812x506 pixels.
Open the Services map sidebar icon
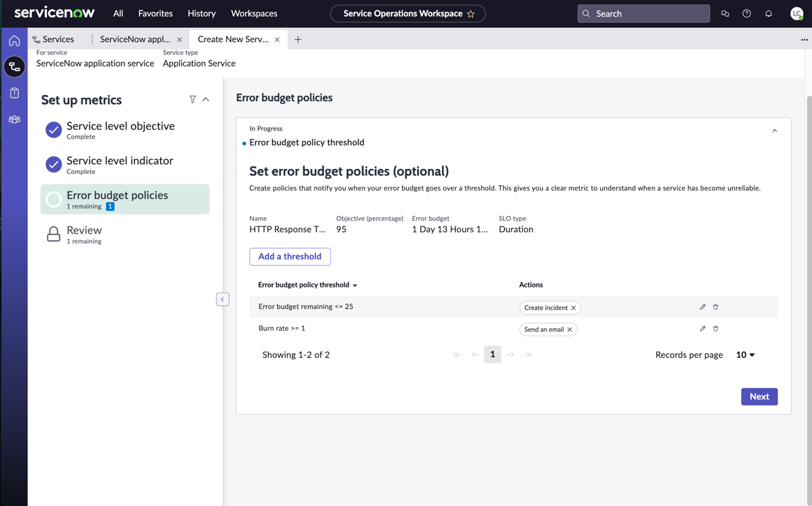pyautogui.click(x=14, y=67)
